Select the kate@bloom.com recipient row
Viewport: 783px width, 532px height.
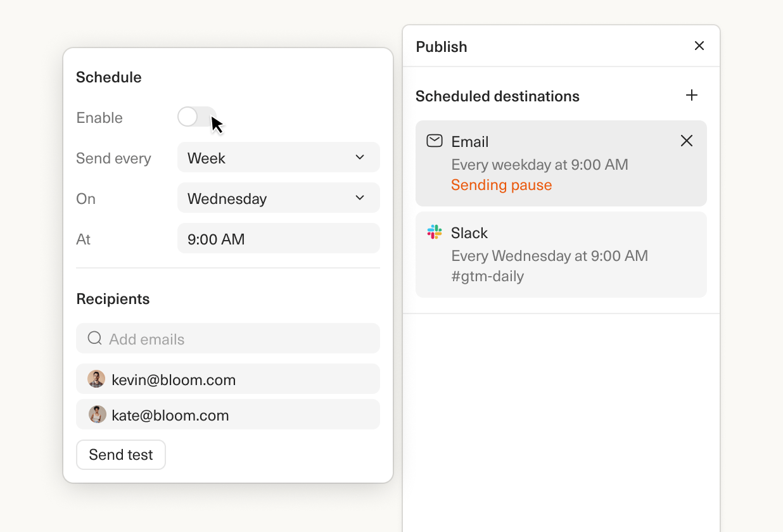(228, 415)
